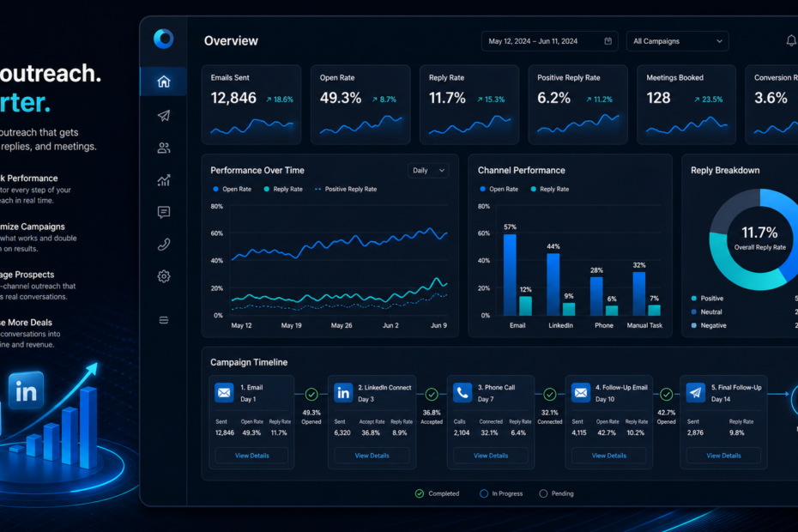798x532 pixels.
Task: View Details for the 3. Phone Call step
Action: 491,456
